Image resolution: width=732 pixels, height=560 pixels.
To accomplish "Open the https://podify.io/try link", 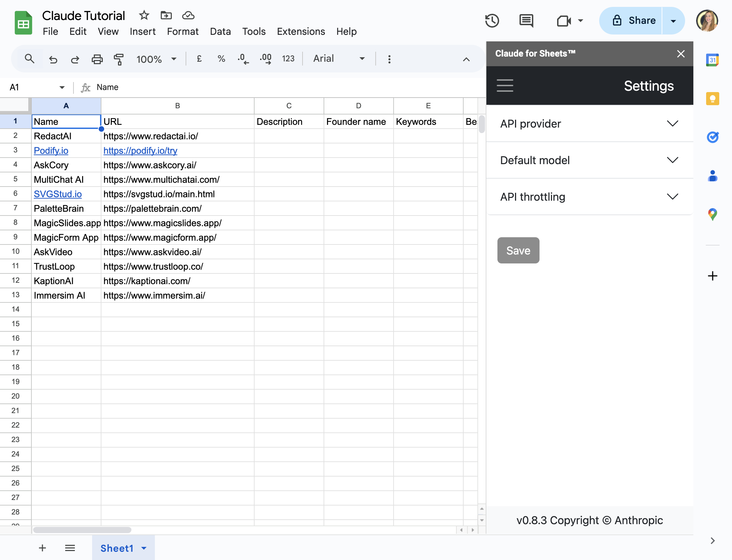I will click(140, 151).
